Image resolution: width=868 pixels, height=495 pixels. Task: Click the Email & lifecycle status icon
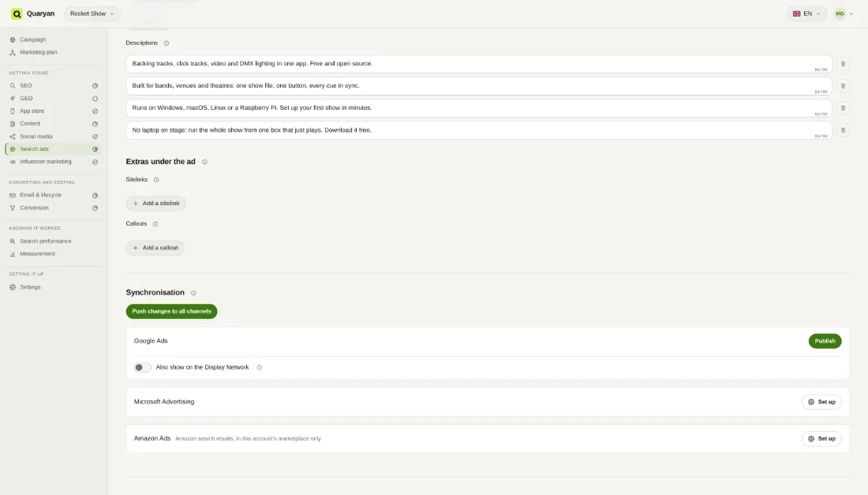click(x=95, y=196)
